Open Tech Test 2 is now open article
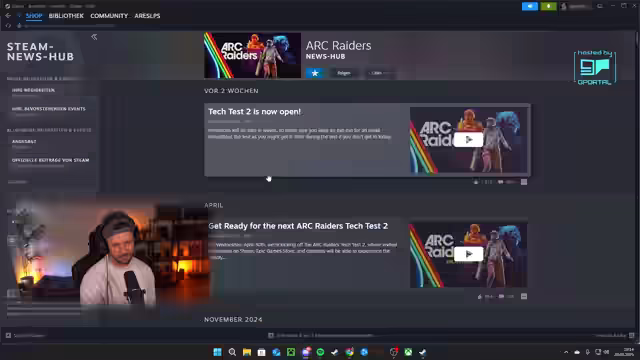640x360 pixels. coord(254,111)
